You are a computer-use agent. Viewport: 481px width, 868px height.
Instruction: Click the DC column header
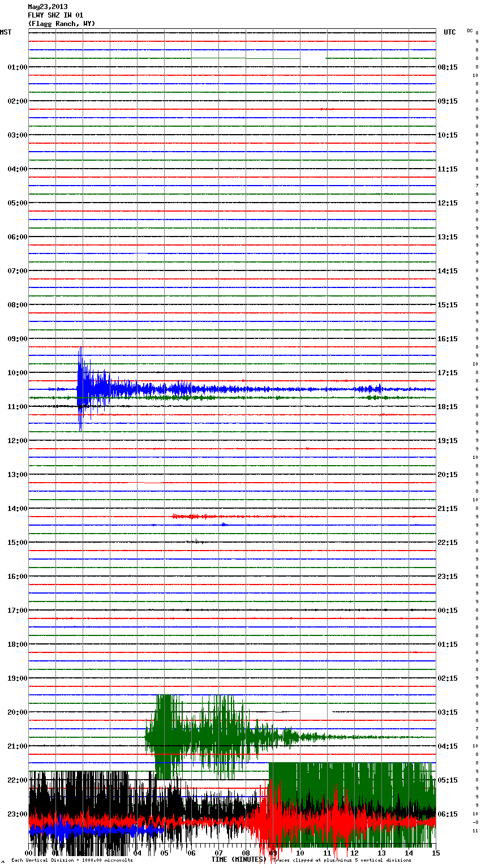coord(470,31)
